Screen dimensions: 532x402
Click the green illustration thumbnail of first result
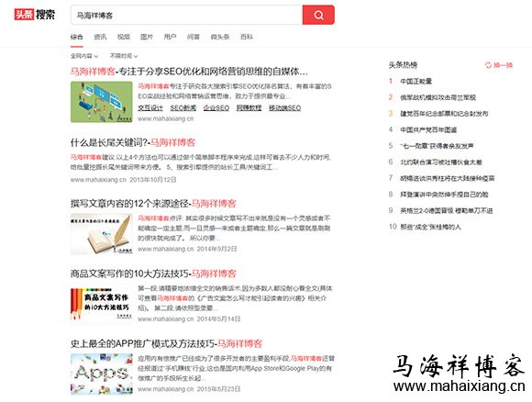click(x=102, y=102)
